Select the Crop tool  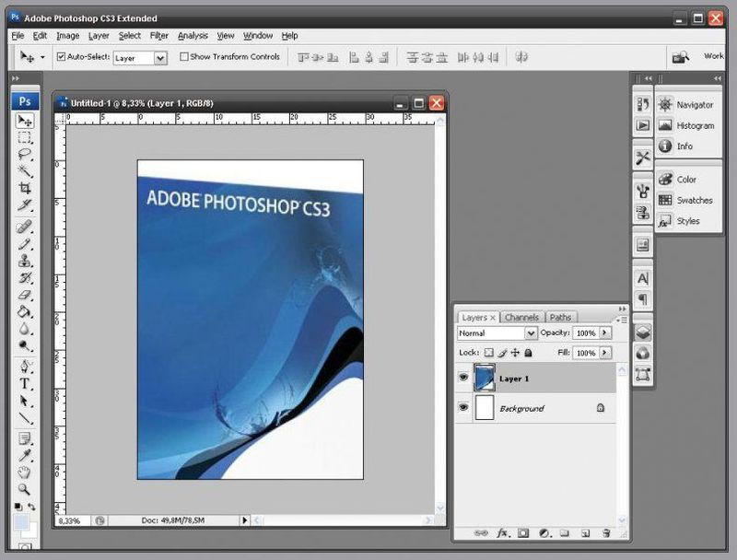(x=25, y=188)
